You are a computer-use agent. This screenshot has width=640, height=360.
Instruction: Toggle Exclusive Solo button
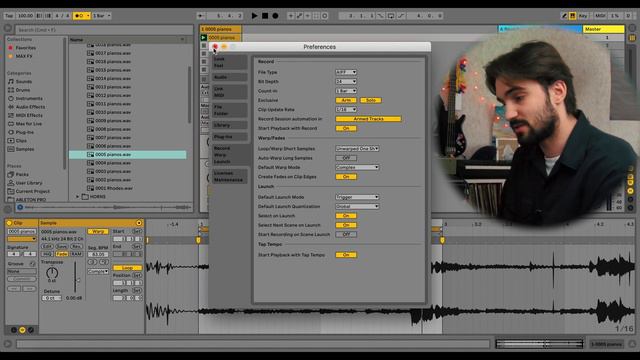[x=371, y=100]
